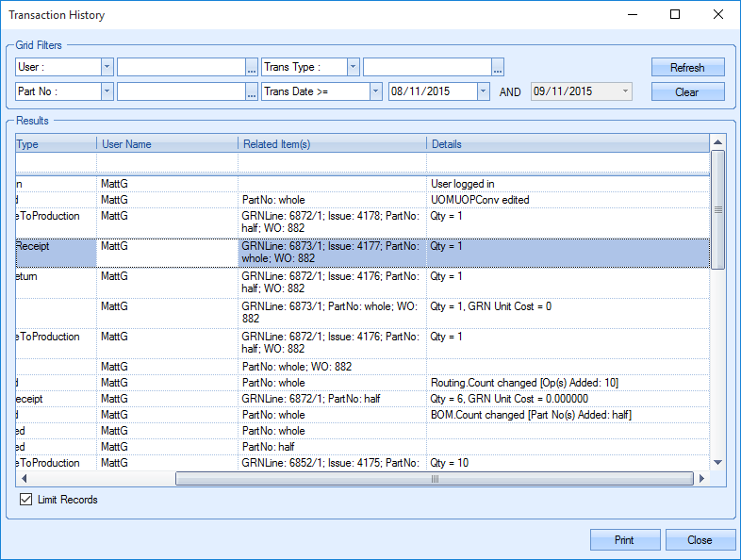741x560 pixels.
Task: Click the Print button
Action: (x=624, y=540)
